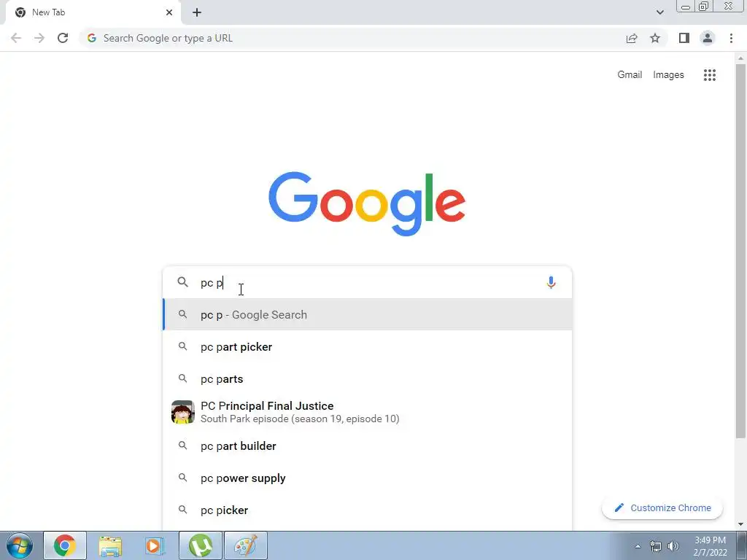Click the browser forward arrow
The width and height of the screenshot is (747, 560).
39,38
